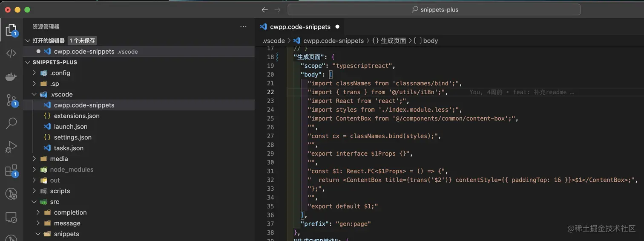Open the explorer panel more actions ellipsis
Screen dimensions: 644x241
pyautogui.click(x=243, y=26)
